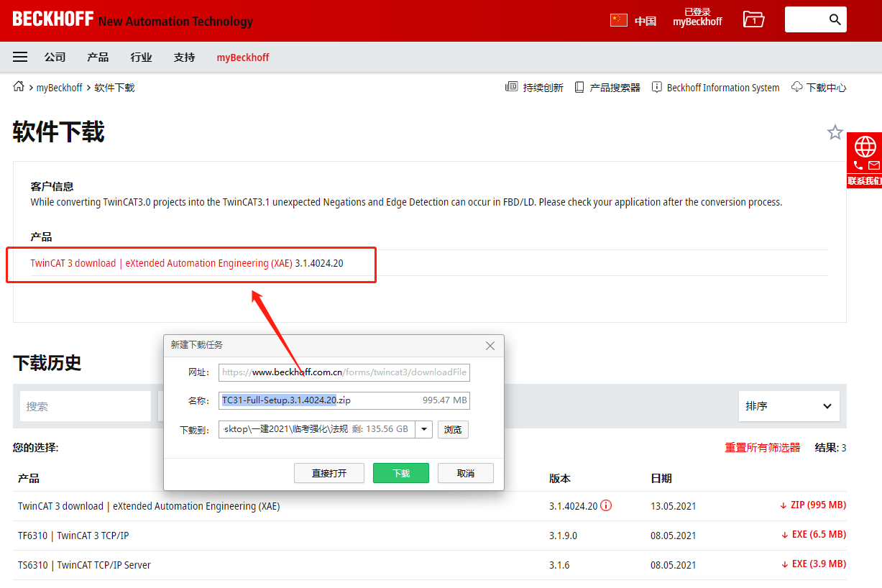
Task: Click the TwinCAT 3 download XAE table row text
Action: pos(149,506)
